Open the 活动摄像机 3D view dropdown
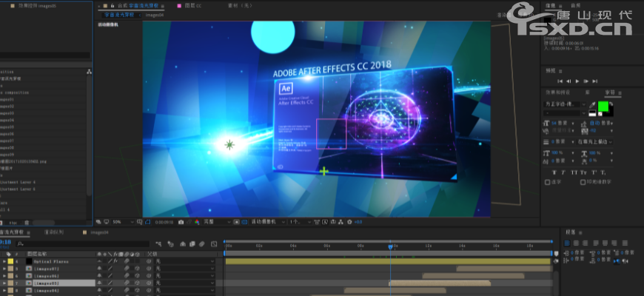Image resolution: width=644 pixels, height=296 pixels. click(268, 222)
